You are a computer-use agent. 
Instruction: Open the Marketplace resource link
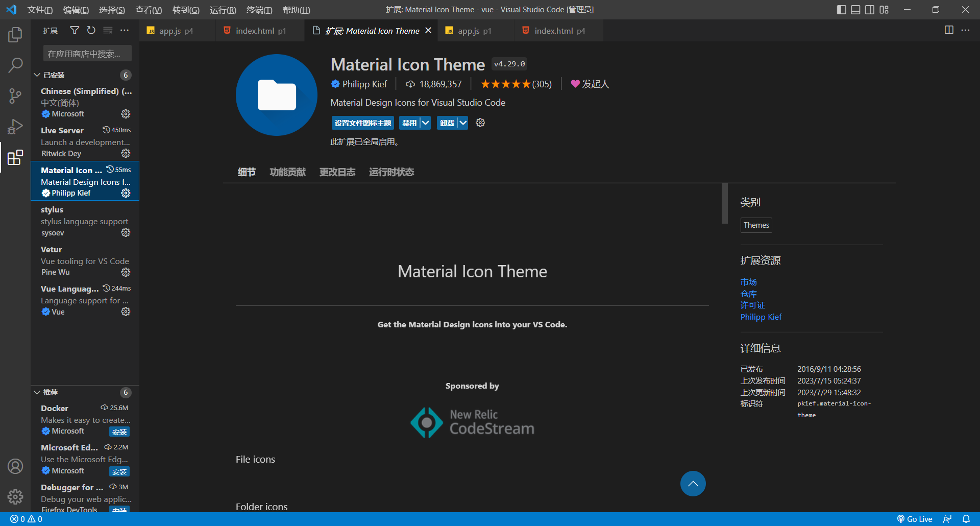(x=749, y=282)
